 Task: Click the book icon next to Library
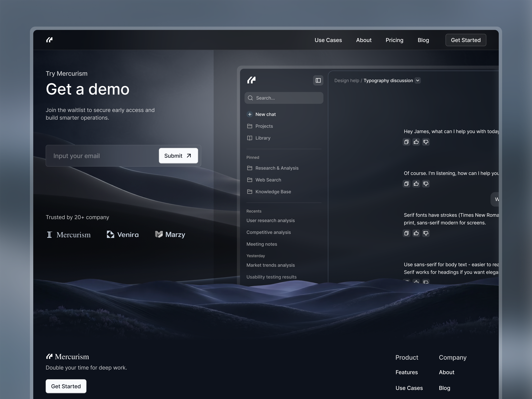[x=250, y=138]
